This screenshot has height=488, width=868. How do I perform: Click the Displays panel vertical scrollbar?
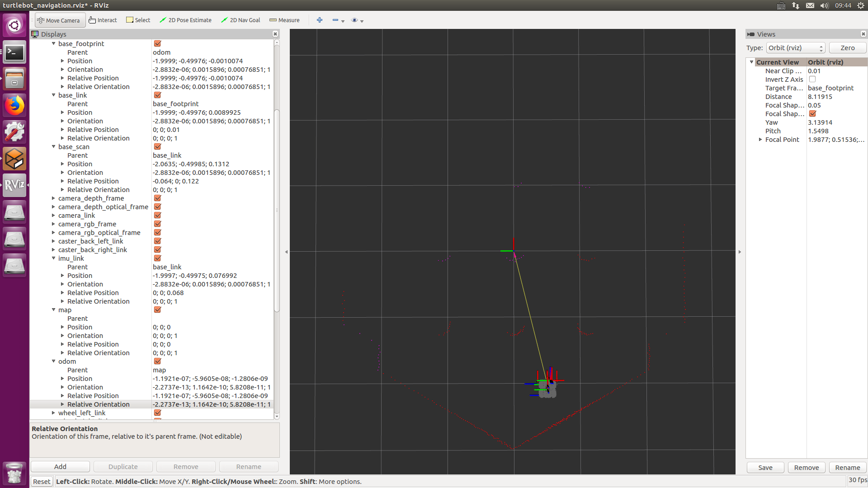[x=277, y=210]
